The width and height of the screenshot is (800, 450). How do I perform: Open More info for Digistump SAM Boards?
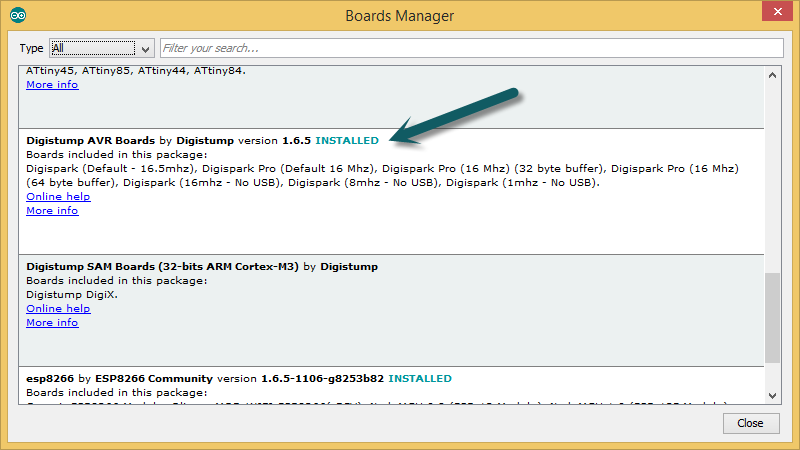52,323
